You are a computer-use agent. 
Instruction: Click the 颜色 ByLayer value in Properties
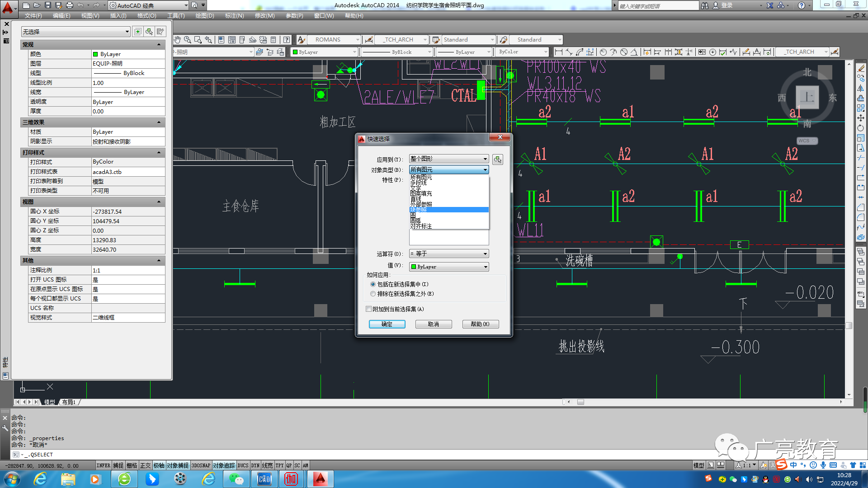[x=128, y=54]
